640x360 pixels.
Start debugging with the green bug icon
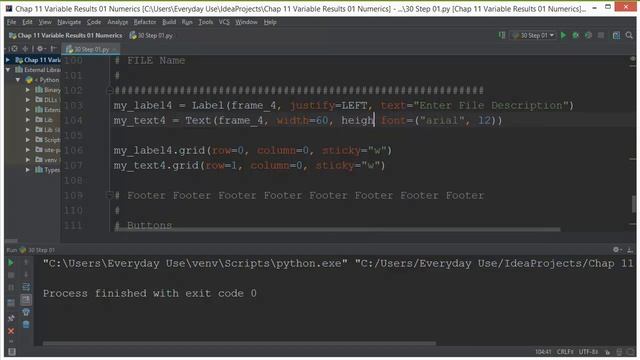point(576,36)
